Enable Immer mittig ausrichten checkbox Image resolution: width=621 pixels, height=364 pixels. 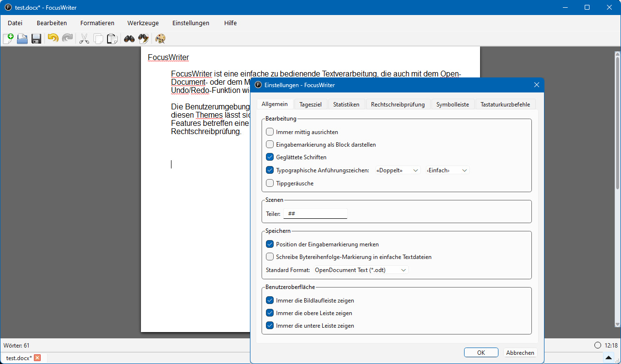(270, 132)
